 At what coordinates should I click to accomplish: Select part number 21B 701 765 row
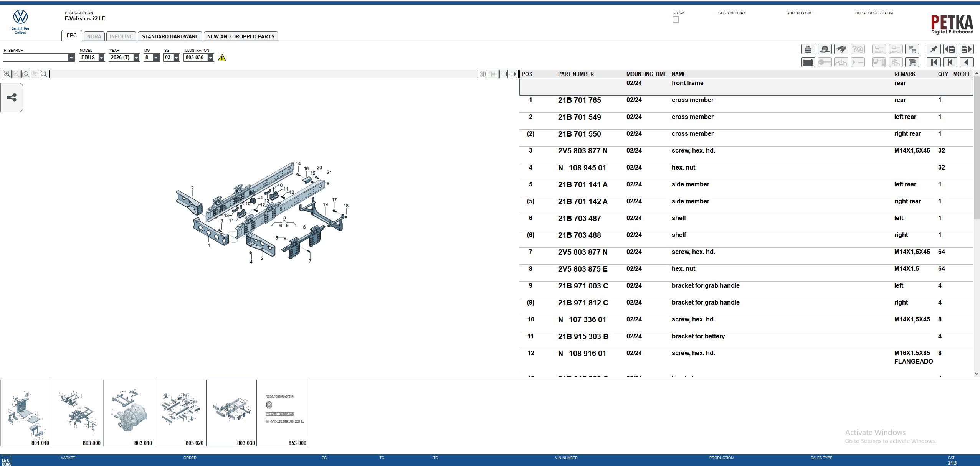579,100
